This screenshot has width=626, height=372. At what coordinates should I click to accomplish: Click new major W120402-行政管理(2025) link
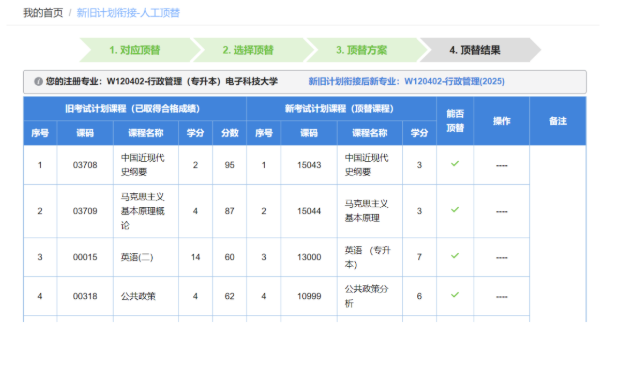454,81
